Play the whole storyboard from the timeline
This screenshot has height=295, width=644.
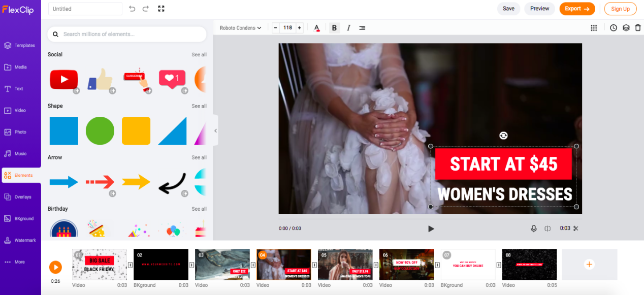click(55, 267)
